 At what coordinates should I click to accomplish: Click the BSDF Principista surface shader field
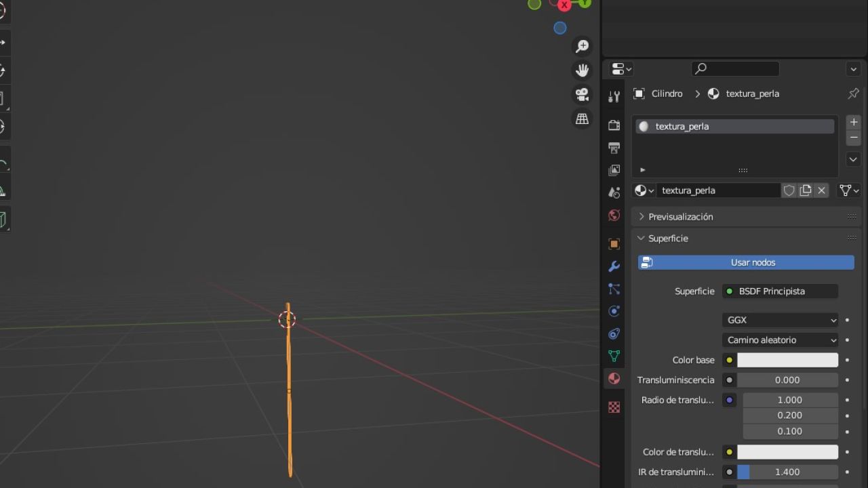780,291
